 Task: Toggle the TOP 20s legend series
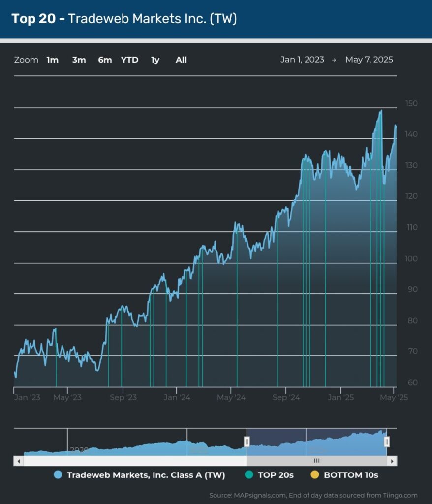click(269, 475)
